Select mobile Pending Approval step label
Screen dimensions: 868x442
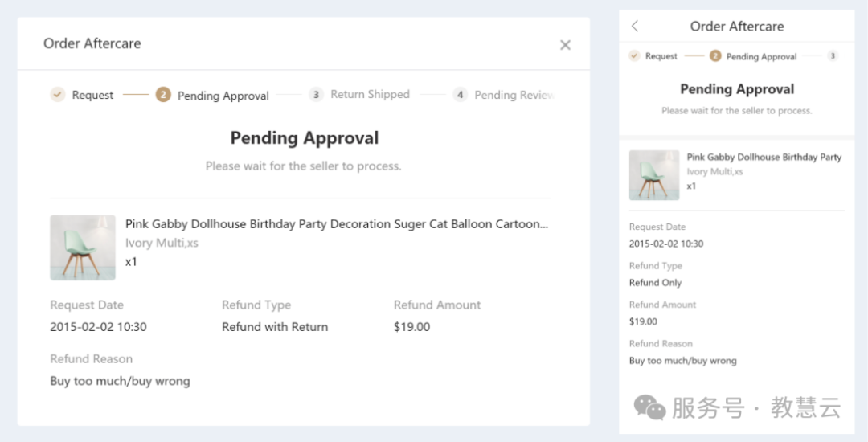(x=761, y=57)
